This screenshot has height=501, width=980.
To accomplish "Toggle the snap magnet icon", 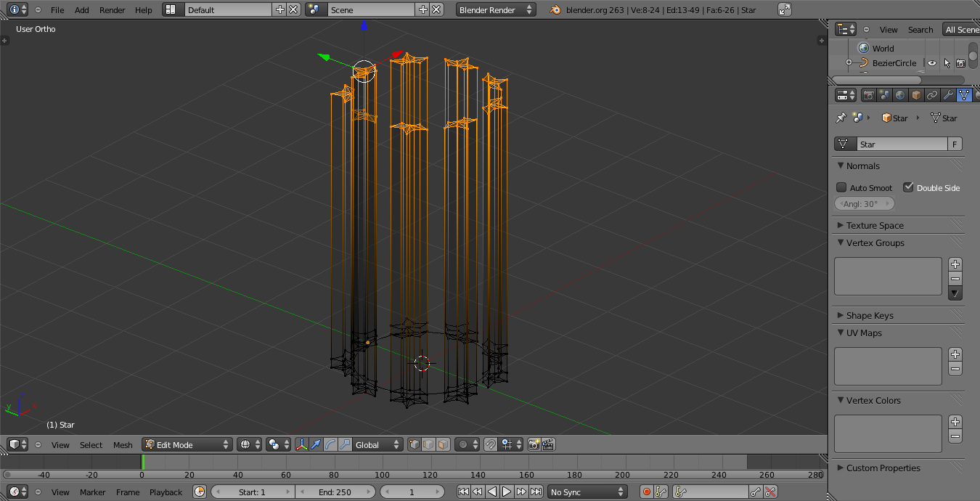I will [x=491, y=444].
